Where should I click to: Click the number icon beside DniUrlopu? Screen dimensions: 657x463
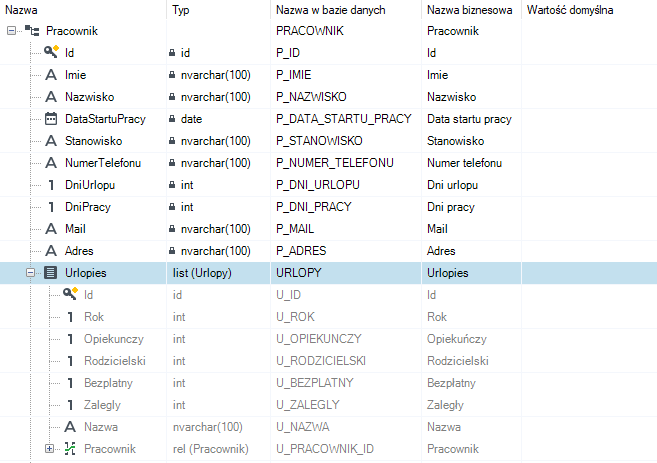coord(51,185)
